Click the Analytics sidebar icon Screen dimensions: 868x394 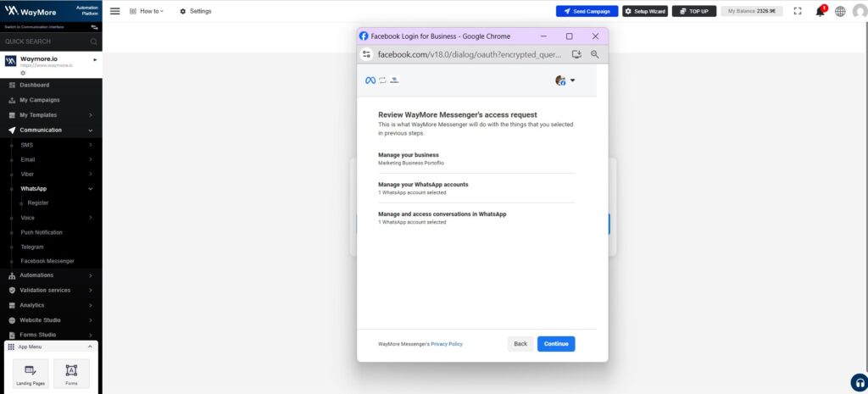tap(12, 305)
